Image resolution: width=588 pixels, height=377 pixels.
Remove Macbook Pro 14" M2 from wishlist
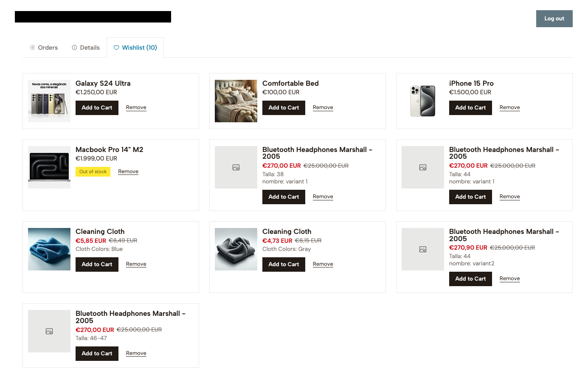point(128,172)
